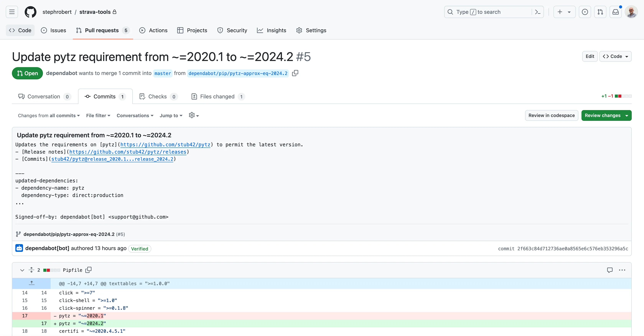Add a comment on the Pipfile
This screenshot has width=644, height=336.
(610, 270)
